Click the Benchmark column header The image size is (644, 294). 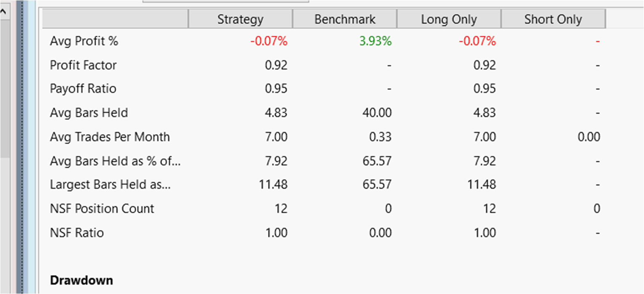pyautogui.click(x=344, y=19)
